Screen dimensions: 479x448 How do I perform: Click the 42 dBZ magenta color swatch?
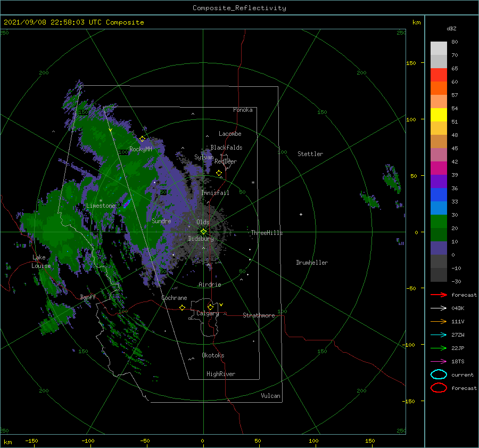(439, 168)
